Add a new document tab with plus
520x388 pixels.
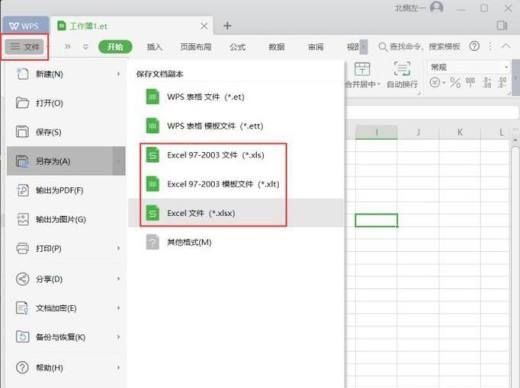227,26
